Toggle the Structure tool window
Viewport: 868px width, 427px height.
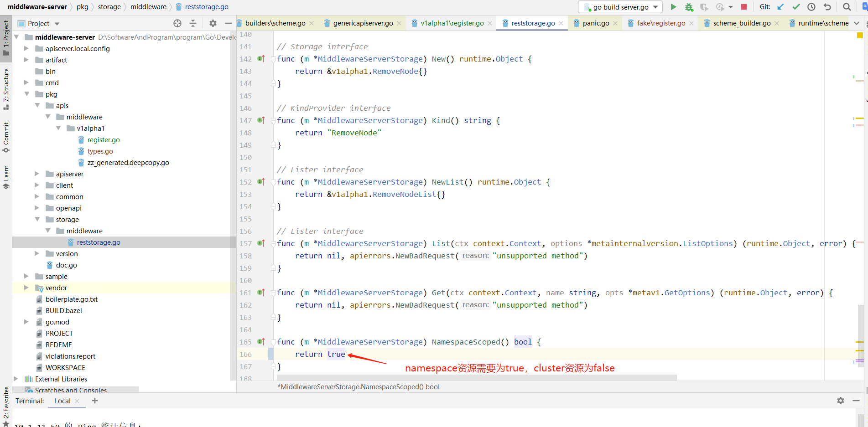click(x=6, y=89)
